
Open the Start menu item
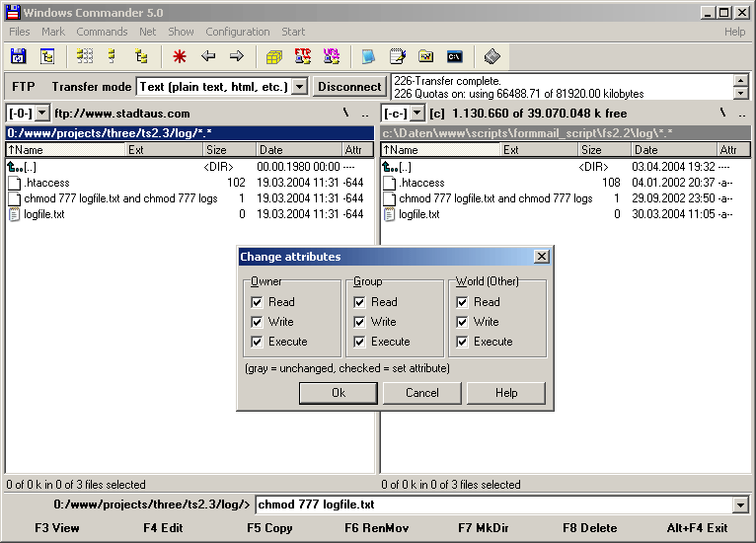pos(293,32)
